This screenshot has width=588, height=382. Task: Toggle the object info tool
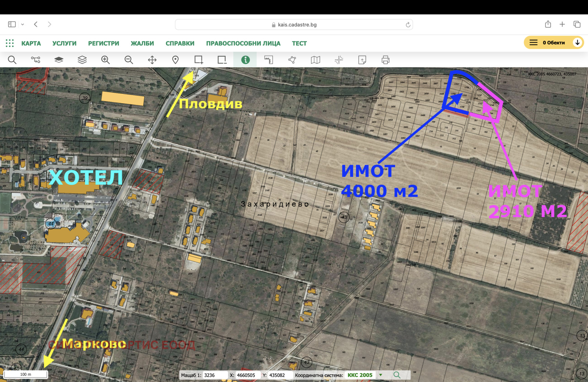[x=245, y=60]
